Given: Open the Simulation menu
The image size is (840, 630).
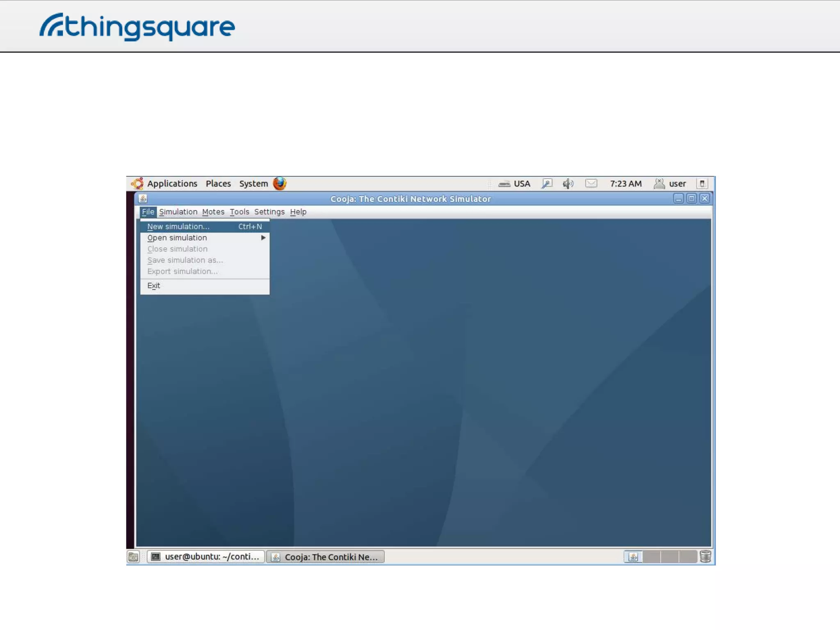Looking at the screenshot, I should (178, 212).
